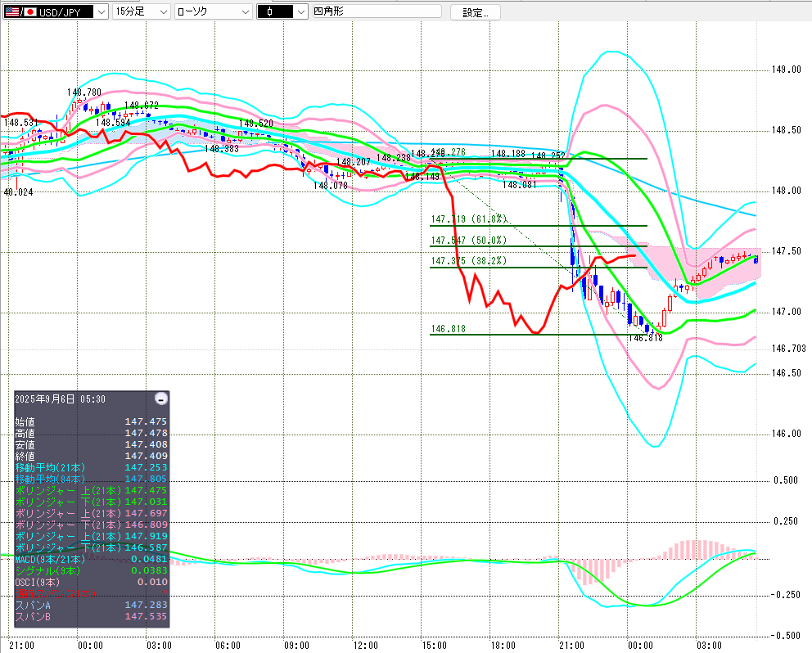Click the 148.520 price label
The image size is (812, 653).
(256, 124)
